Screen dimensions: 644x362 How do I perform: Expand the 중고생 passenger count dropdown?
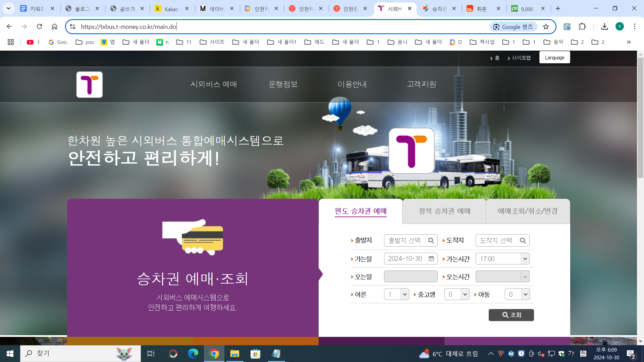click(465, 295)
